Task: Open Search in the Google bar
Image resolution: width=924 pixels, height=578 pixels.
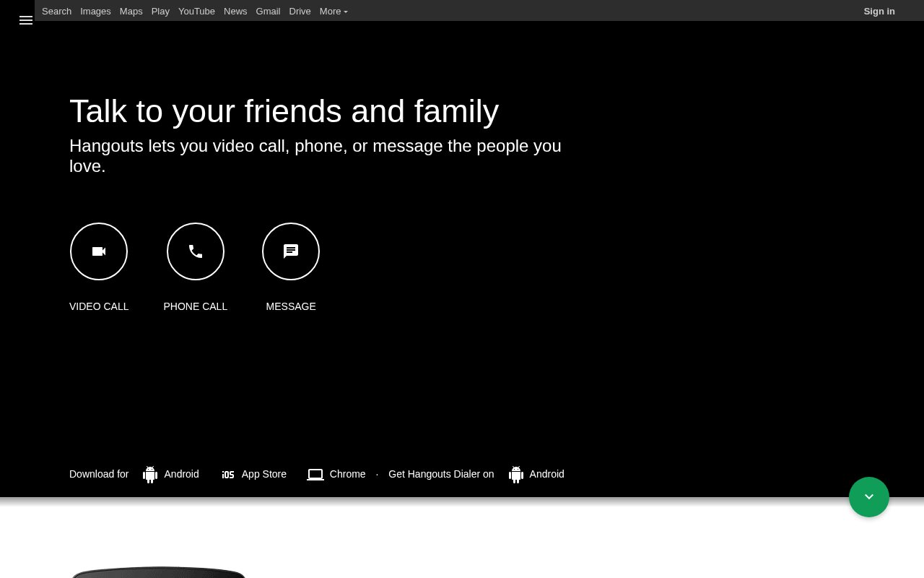Action: point(56,11)
